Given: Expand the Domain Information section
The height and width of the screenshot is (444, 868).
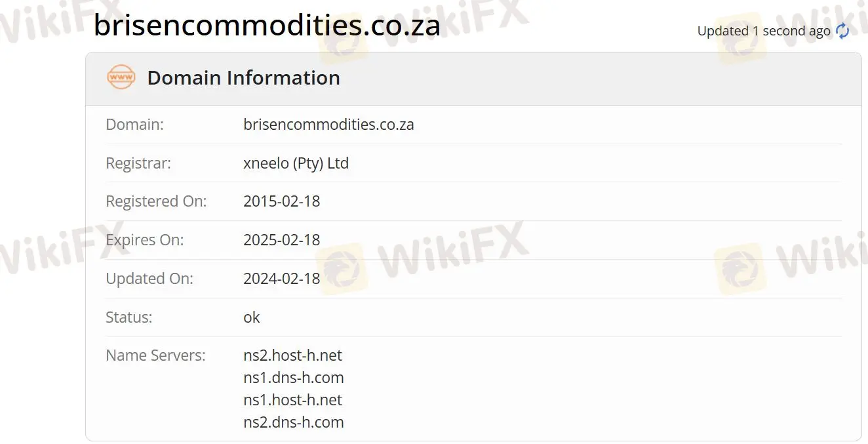Looking at the screenshot, I should click(x=243, y=77).
